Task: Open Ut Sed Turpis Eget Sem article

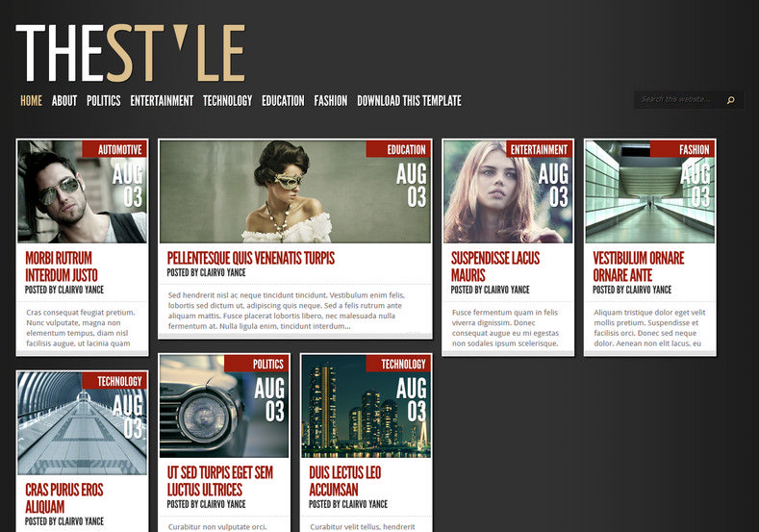Action: (219, 481)
